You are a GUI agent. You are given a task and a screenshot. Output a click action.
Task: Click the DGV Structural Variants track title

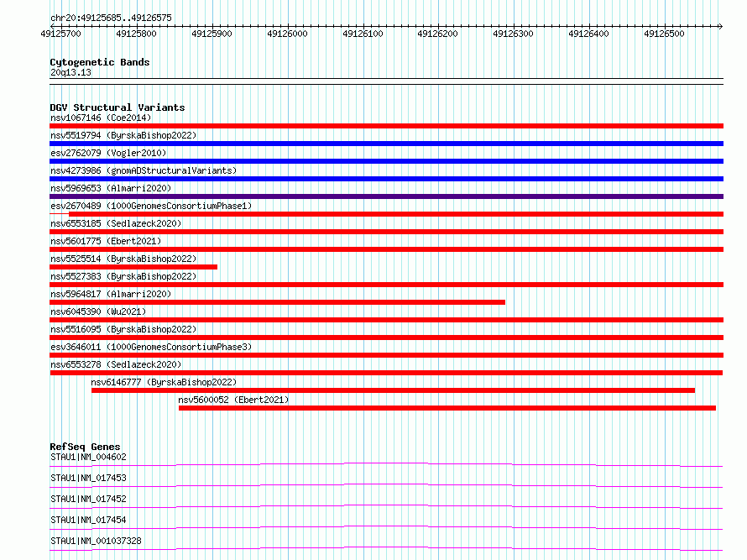tap(118, 107)
